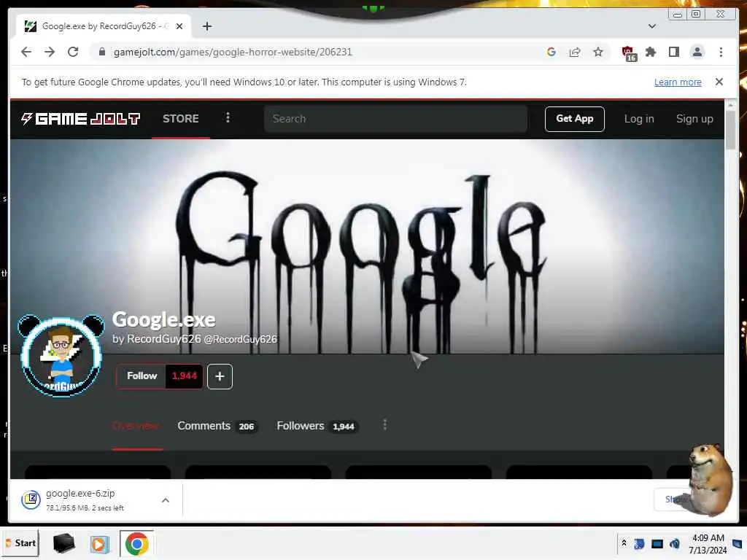Click the Get App button

pyautogui.click(x=575, y=119)
